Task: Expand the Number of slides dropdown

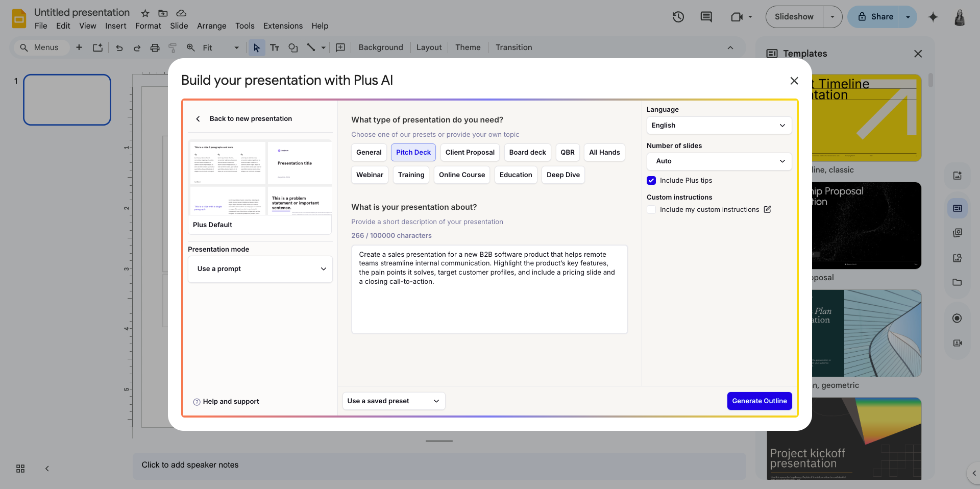Action: tap(719, 161)
